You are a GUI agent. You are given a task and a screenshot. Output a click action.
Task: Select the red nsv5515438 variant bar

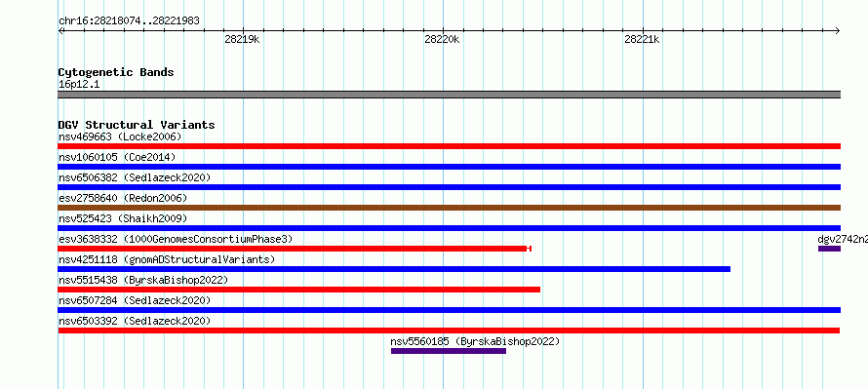click(x=299, y=290)
